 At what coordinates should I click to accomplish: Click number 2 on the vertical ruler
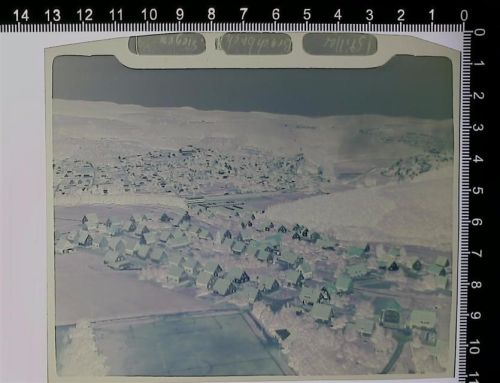tap(478, 96)
